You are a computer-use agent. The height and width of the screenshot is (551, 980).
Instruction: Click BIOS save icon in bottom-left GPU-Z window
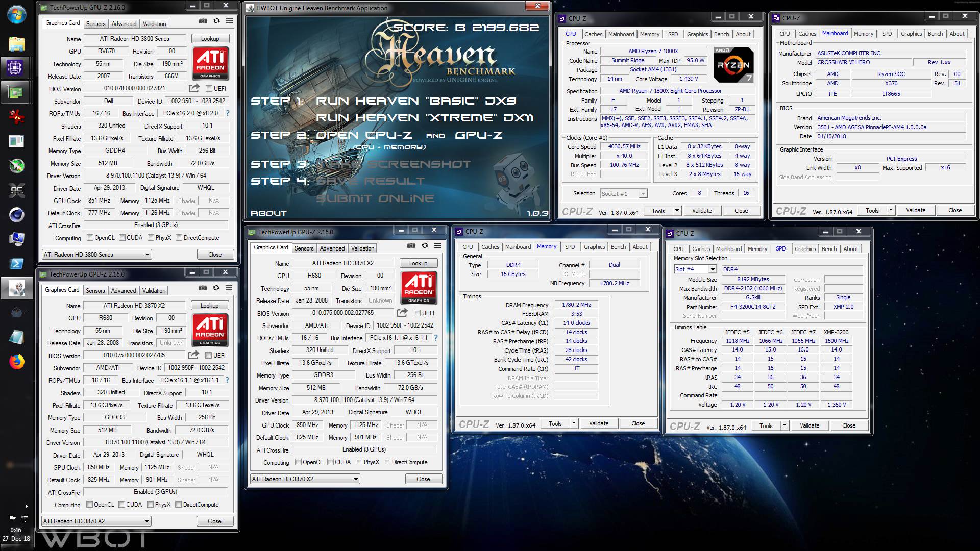pos(193,355)
